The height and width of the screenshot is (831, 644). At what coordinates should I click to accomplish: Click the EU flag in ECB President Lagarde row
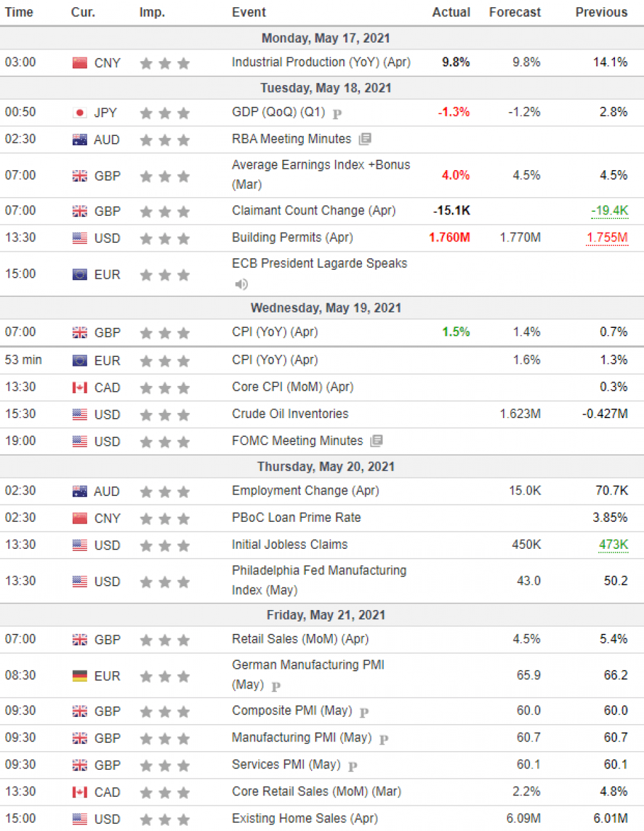[80, 274]
